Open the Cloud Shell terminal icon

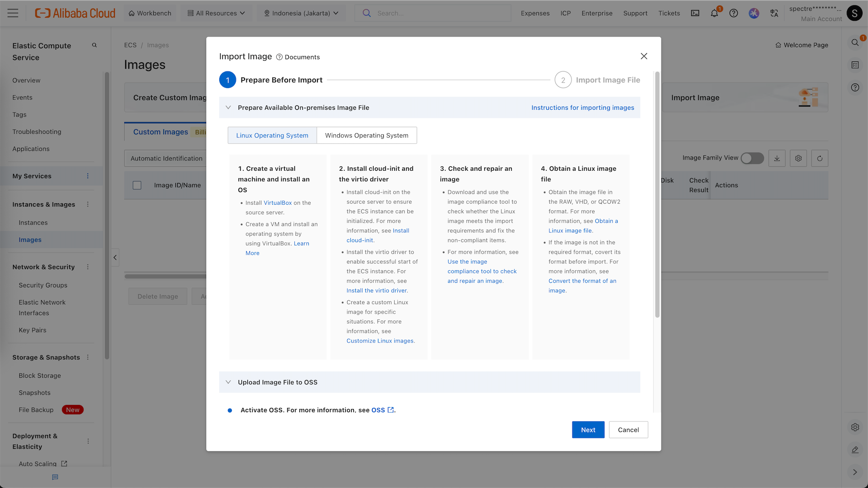coord(695,13)
